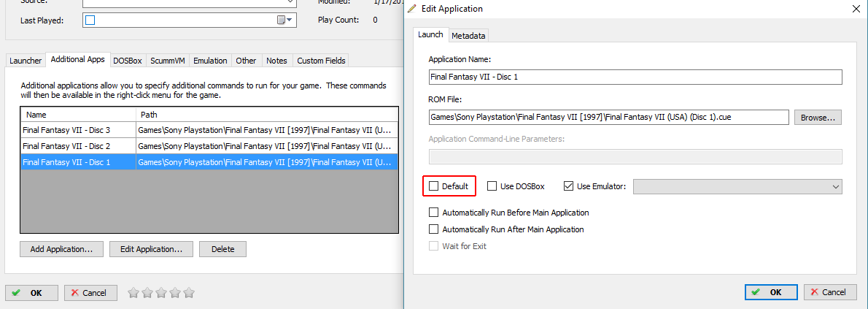Click the first rating star
This screenshot has width=868, height=309.
[133, 293]
